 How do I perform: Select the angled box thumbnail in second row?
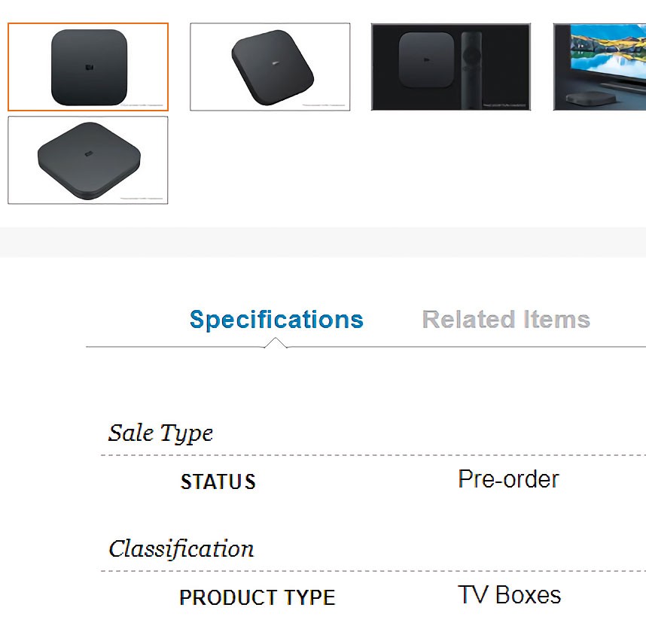point(88,159)
